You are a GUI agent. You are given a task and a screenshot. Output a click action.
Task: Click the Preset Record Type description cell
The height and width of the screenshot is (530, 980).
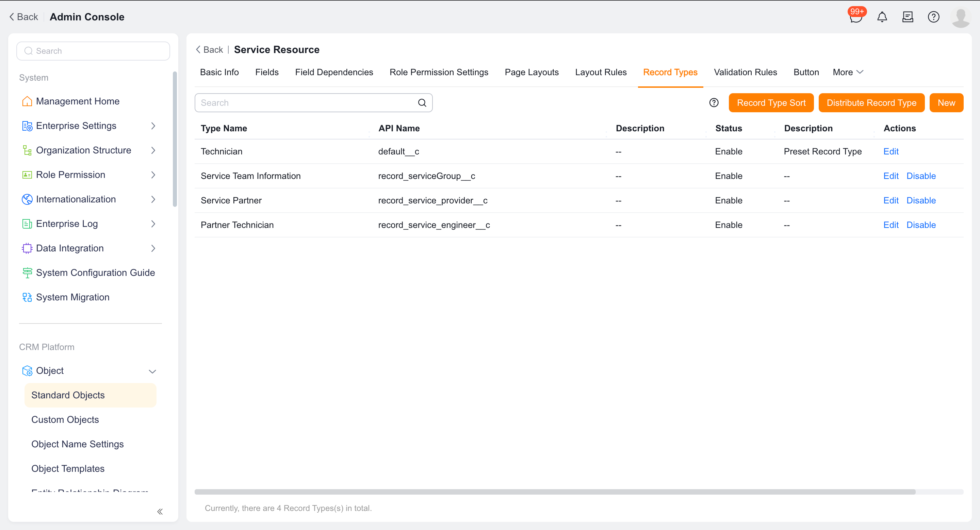point(822,151)
